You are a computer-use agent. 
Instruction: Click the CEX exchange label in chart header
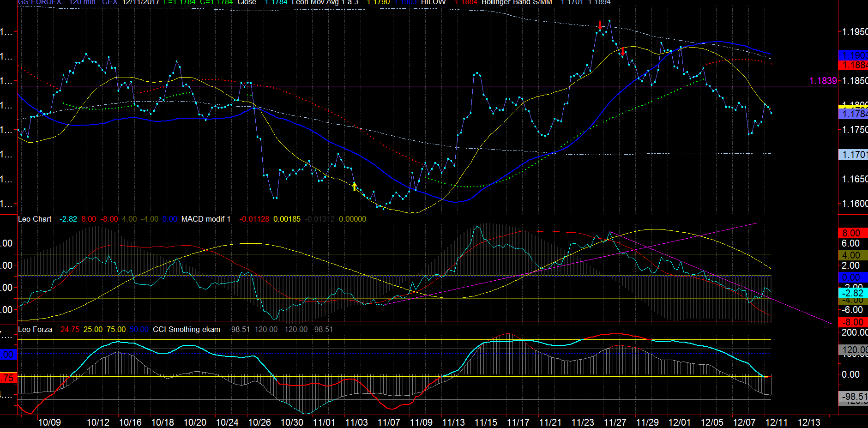coord(110,2)
